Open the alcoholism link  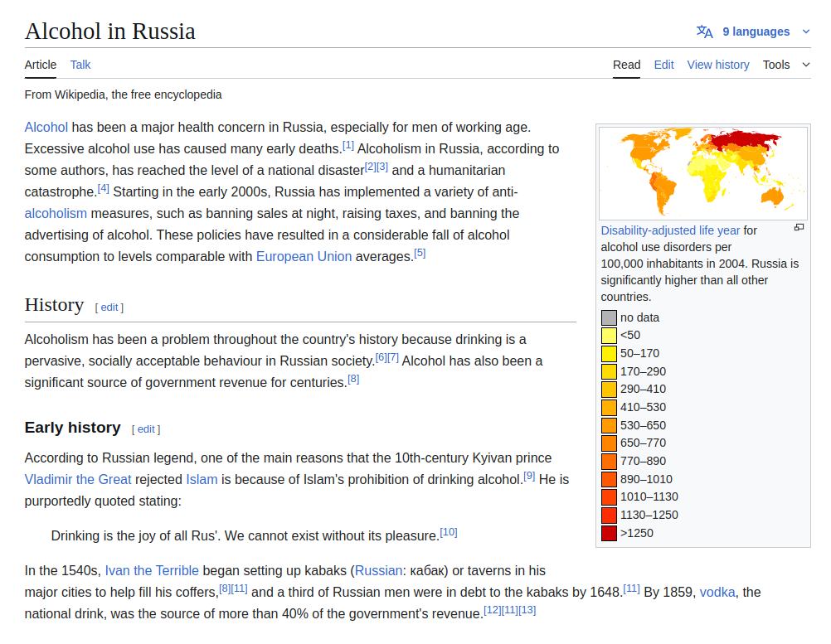coord(56,214)
